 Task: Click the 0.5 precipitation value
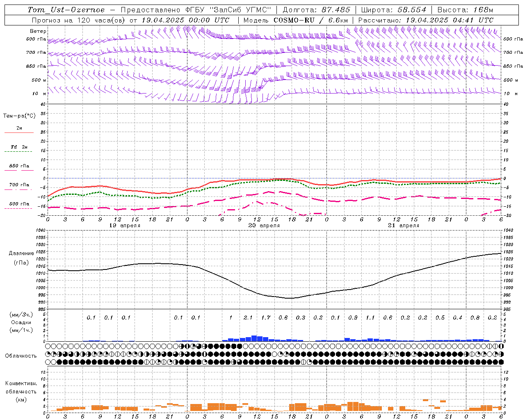(x=440, y=317)
